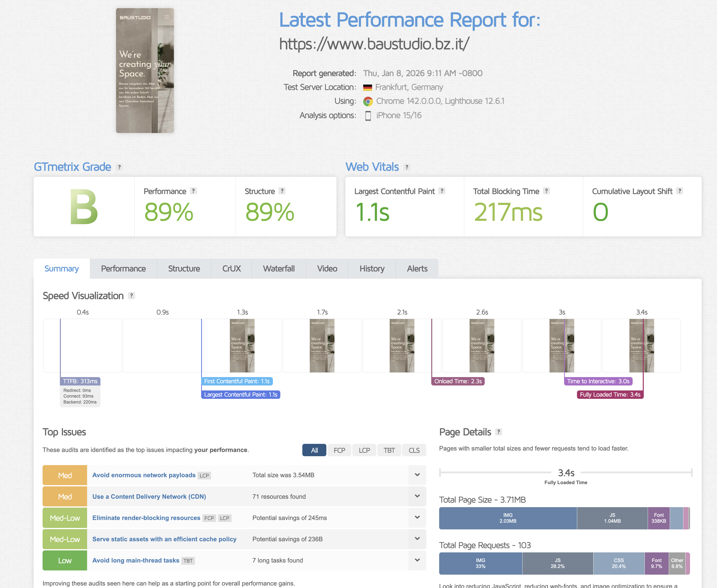
Task: Open the Performance score help tooltip icon
Action: coord(193,191)
